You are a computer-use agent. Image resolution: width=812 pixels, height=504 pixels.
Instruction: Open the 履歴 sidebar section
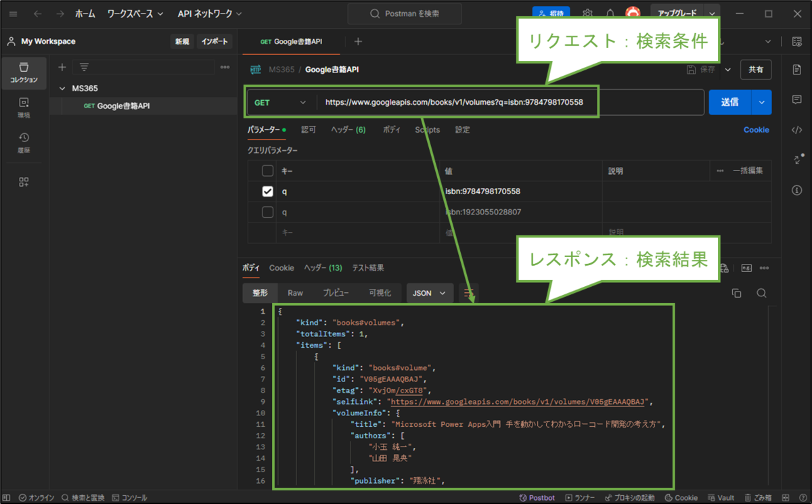click(x=24, y=143)
